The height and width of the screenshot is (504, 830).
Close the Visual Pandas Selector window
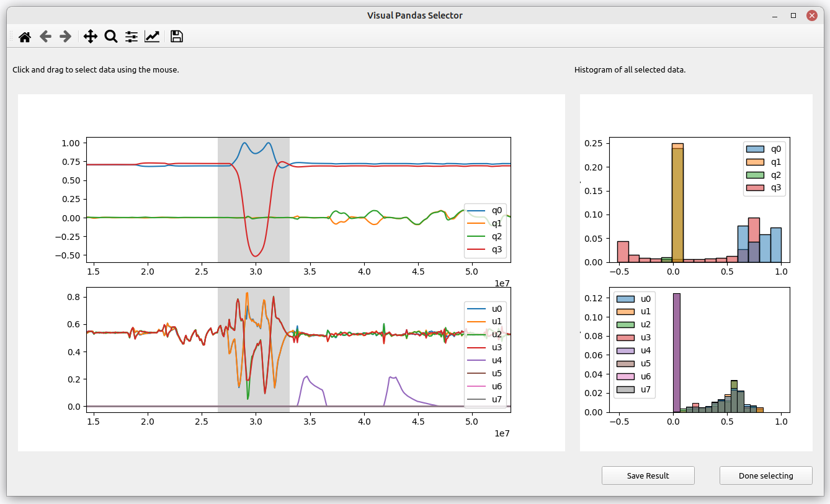[812, 15]
